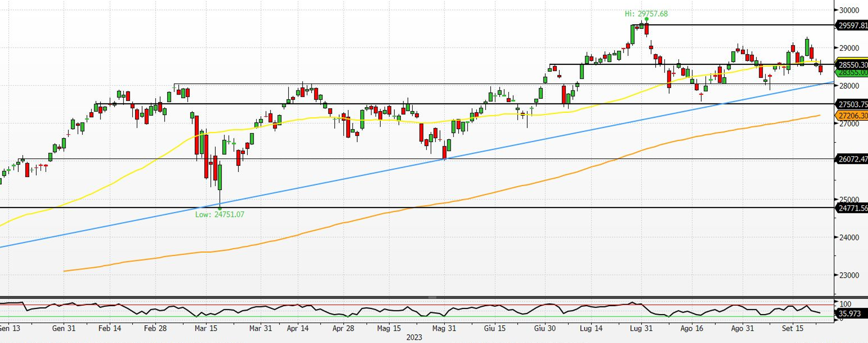
Task: Click the Apr 14 date label
Action: coord(298,328)
